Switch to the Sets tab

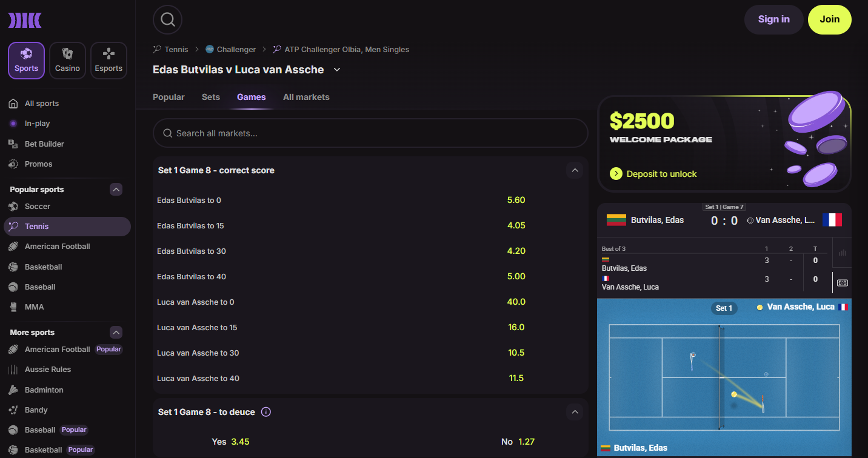211,97
